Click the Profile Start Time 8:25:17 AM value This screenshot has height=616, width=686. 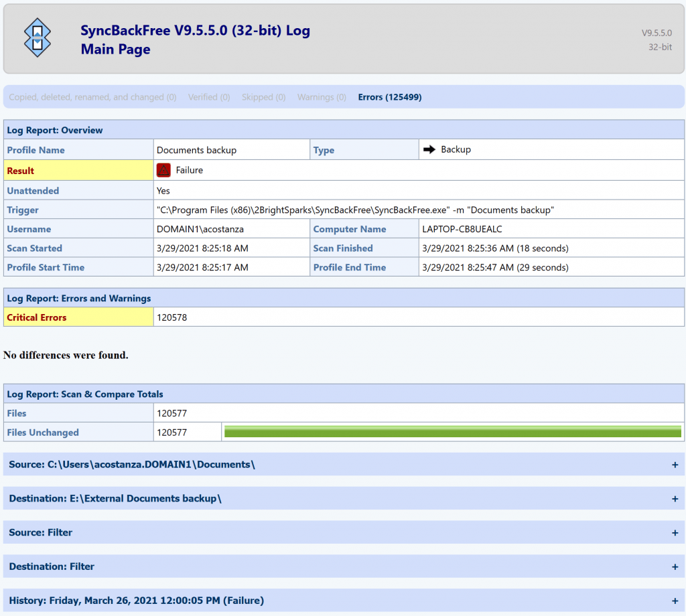click(202, 268)
